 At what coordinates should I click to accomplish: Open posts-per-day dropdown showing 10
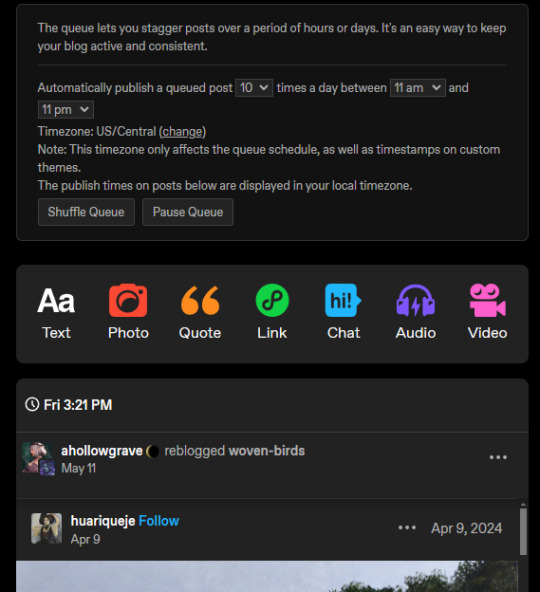pos(254,88)
